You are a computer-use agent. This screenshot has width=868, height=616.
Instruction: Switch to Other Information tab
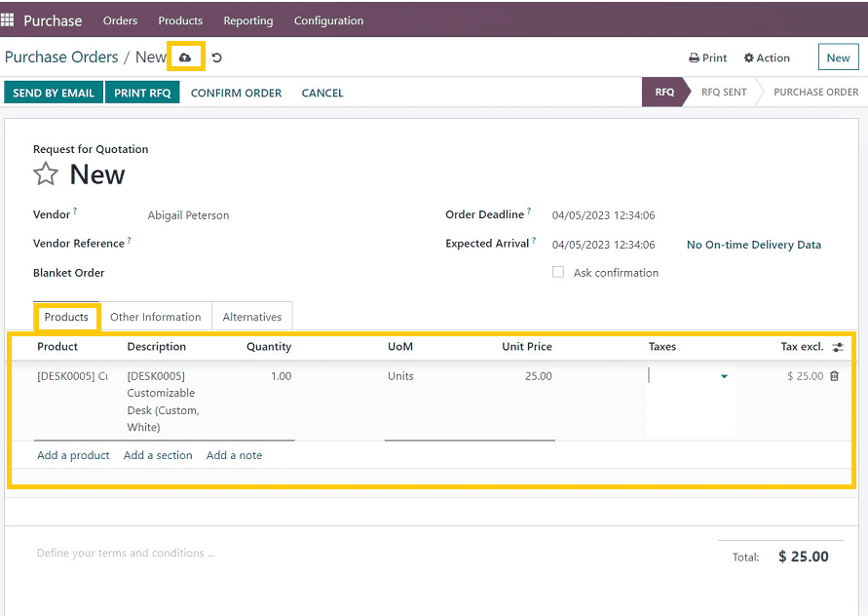tap(155, 317)
